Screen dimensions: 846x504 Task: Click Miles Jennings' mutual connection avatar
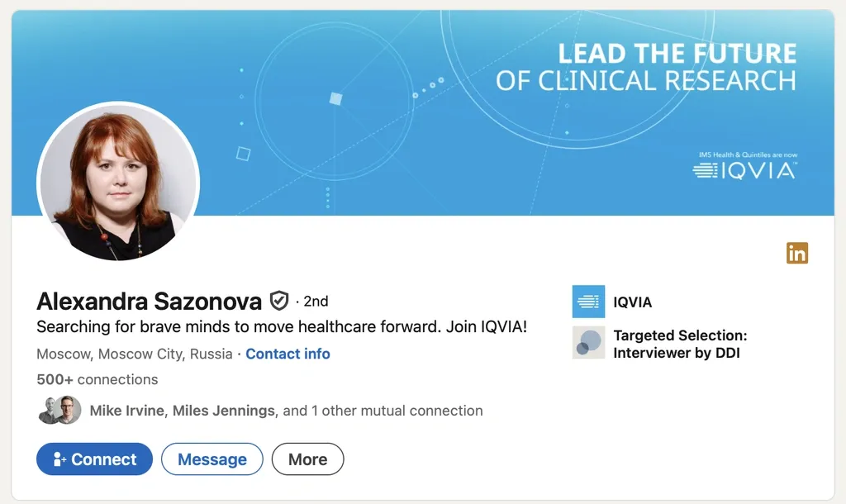(68, 410)
